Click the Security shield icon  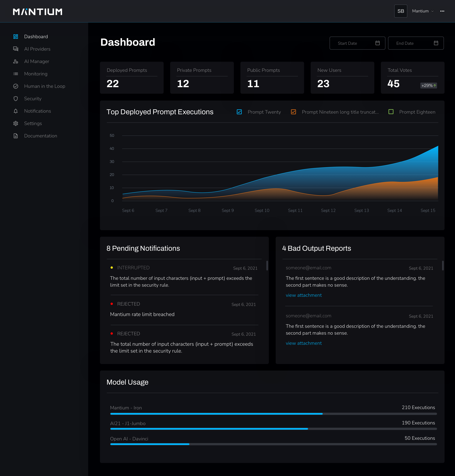point(16,99)
